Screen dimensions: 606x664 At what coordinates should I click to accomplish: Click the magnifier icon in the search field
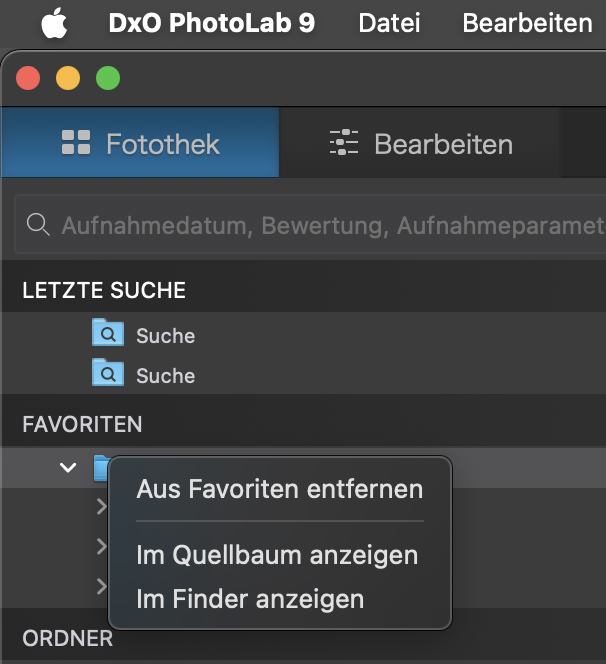click(38, 226)
